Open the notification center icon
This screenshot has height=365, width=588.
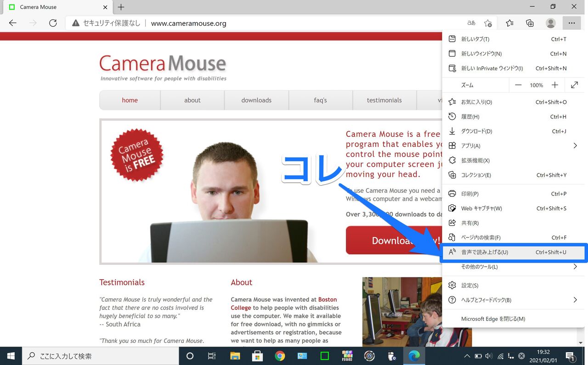pos(570,356)
